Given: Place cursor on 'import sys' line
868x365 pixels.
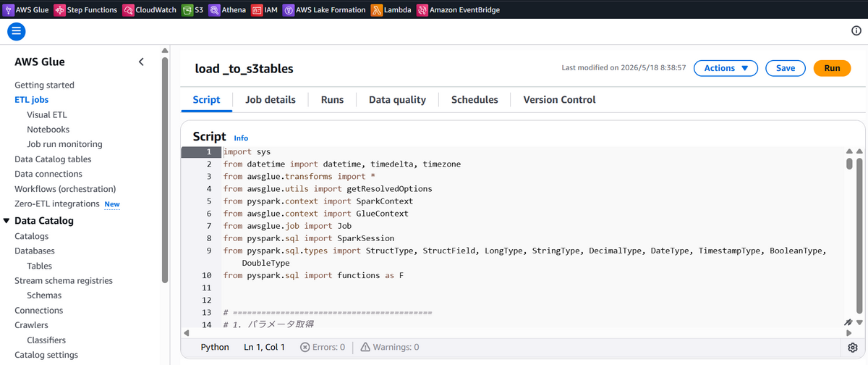Looking at the screenshot, I should 247,152.
